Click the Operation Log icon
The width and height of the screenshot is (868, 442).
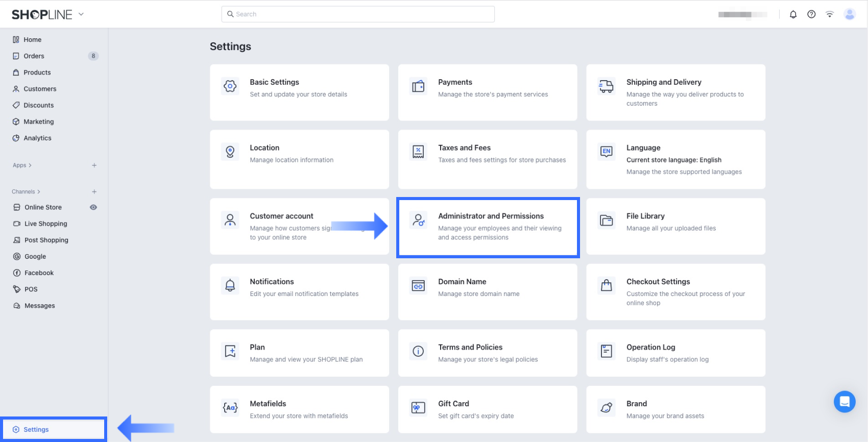tap(606, 351)
